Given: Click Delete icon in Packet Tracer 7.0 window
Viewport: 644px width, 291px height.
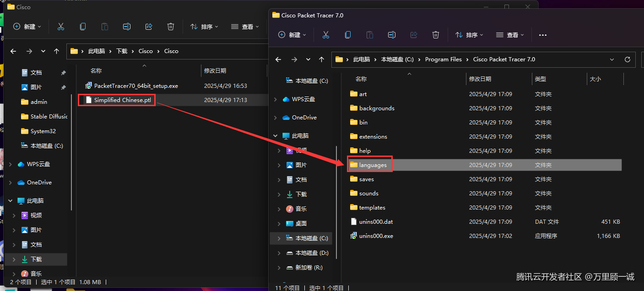Looking at the screenshot, I should click(436, 35).
